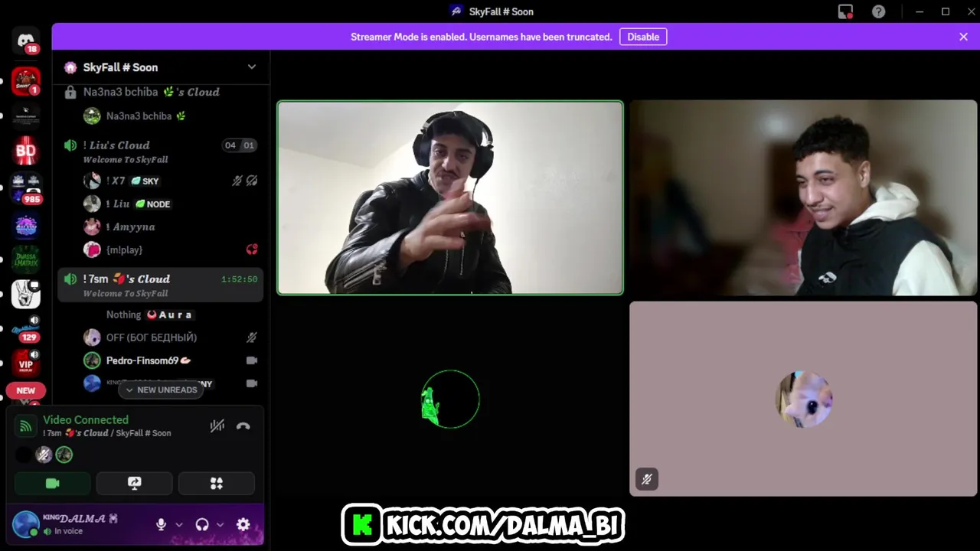Open the VIP server icon
The image size is (980, 551).
[26, 363]
